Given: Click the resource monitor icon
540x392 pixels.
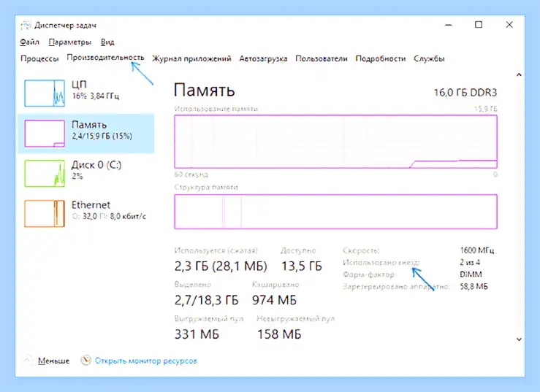Looking at the screenshot, I should (x=85, y=361).
